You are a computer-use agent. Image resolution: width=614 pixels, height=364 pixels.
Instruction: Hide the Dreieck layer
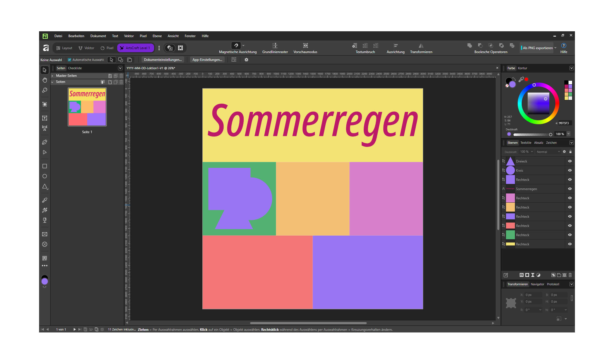570,161
